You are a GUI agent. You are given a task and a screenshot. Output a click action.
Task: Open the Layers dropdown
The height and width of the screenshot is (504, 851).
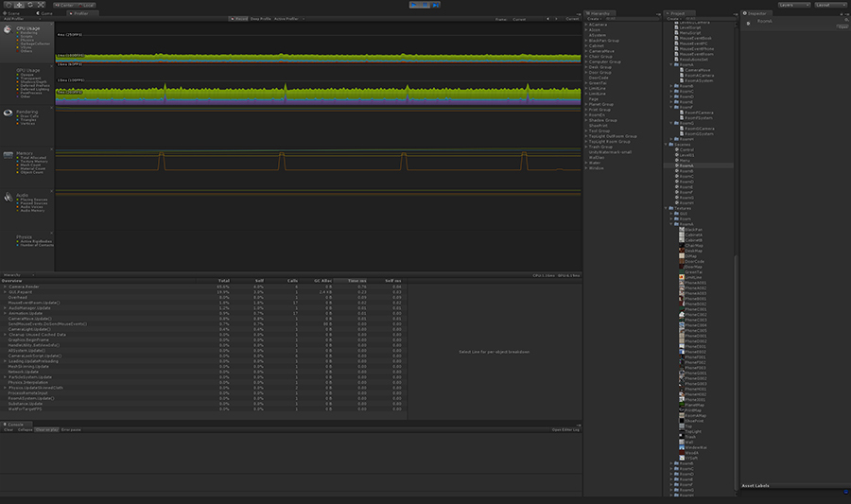tap(794, 5)
